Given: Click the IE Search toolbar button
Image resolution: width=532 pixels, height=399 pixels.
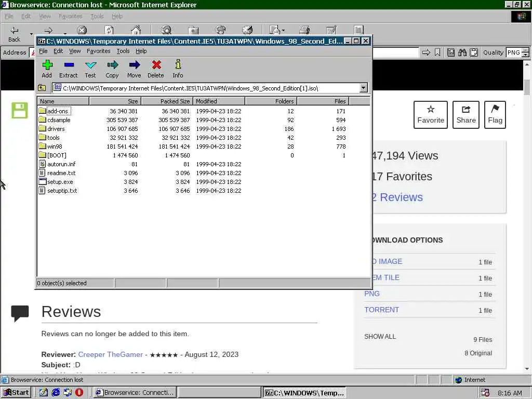Looking at the screenshot, I should (x=166, y=31).
